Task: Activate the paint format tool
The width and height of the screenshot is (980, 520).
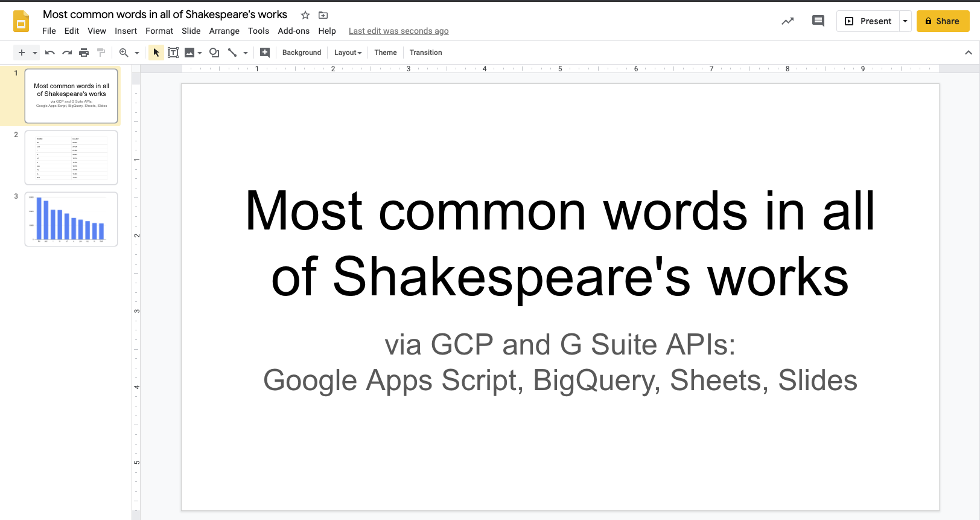Action: (x=101, y=53)
